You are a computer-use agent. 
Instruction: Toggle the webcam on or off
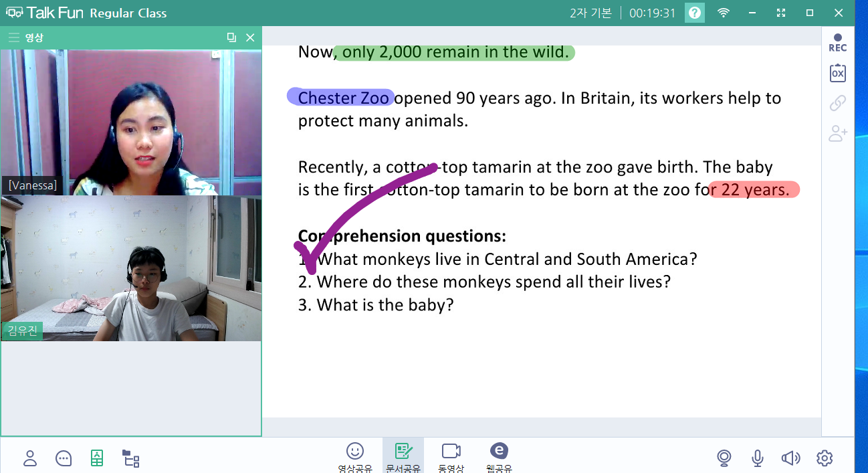724,458
